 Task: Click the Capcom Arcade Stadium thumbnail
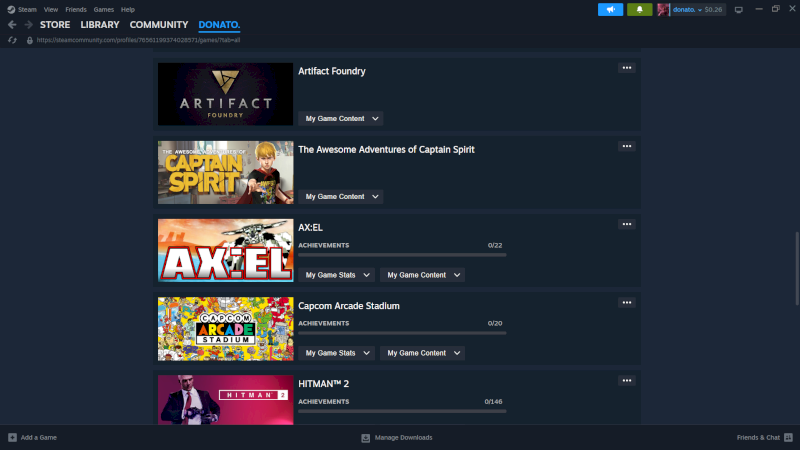(x=226, y=329)
